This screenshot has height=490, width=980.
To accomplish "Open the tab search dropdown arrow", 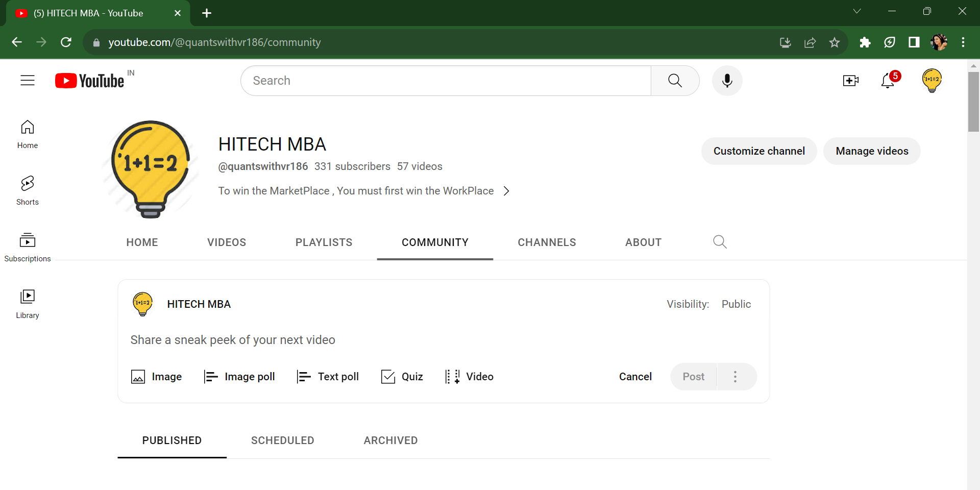I will (x=857, y=11).
